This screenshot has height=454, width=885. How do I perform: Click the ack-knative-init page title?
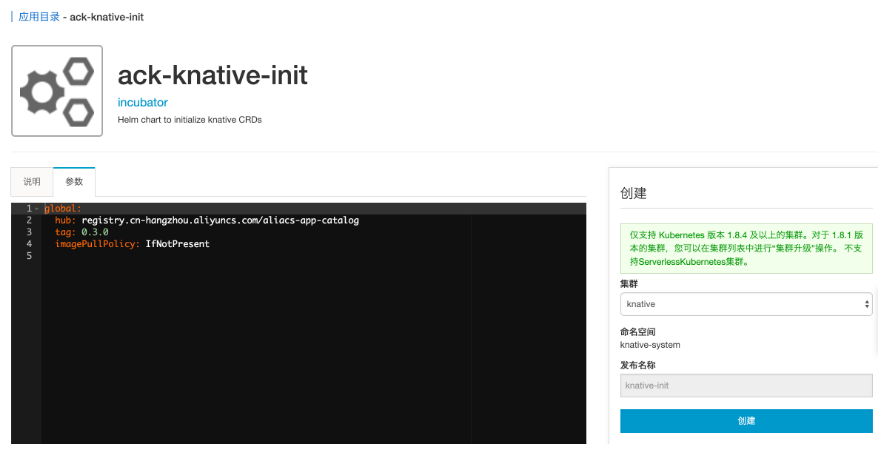[x=212, y=75]
